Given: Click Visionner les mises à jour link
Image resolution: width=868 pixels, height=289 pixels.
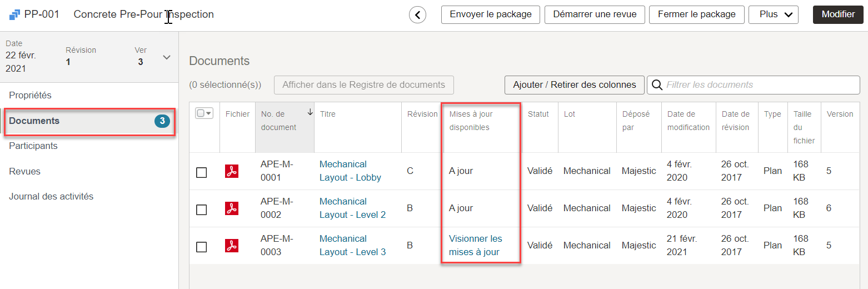Looking at the screenshot, I should click(475, 246).
